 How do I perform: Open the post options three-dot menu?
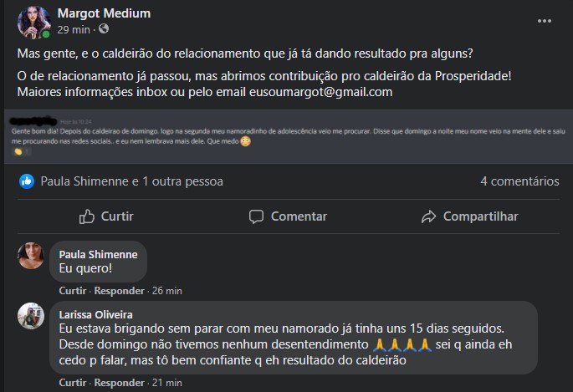(545, 20)
